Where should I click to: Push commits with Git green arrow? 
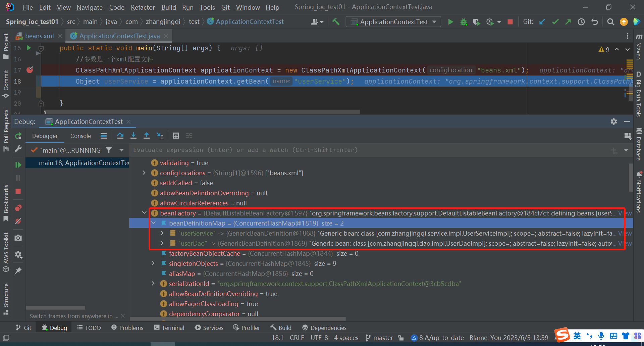(x=568, y=22)
